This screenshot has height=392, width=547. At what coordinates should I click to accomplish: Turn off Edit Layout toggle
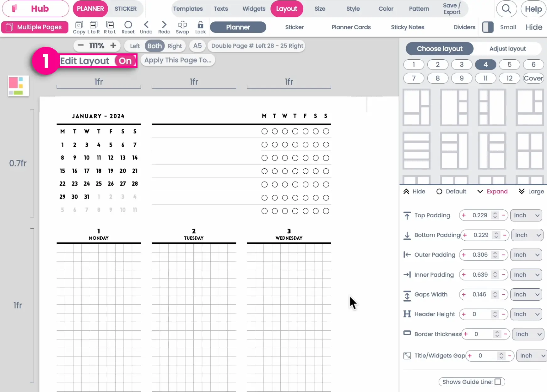point(125,61)
